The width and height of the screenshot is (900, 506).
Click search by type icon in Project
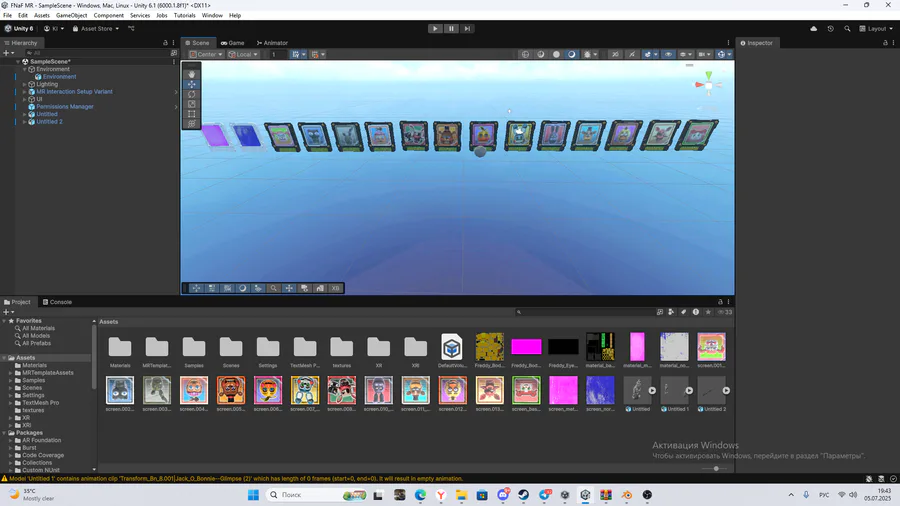[671, 312]
